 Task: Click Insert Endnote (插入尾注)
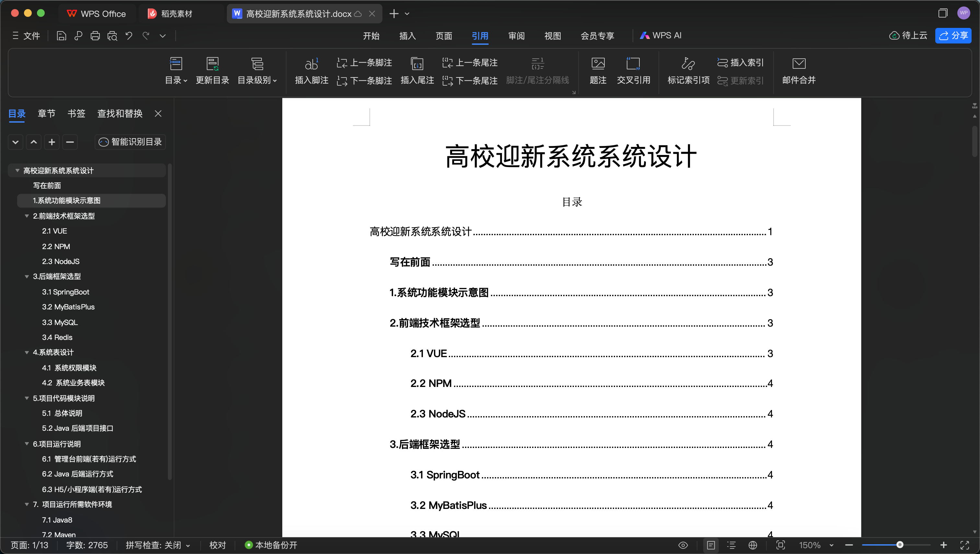[417, 71]
